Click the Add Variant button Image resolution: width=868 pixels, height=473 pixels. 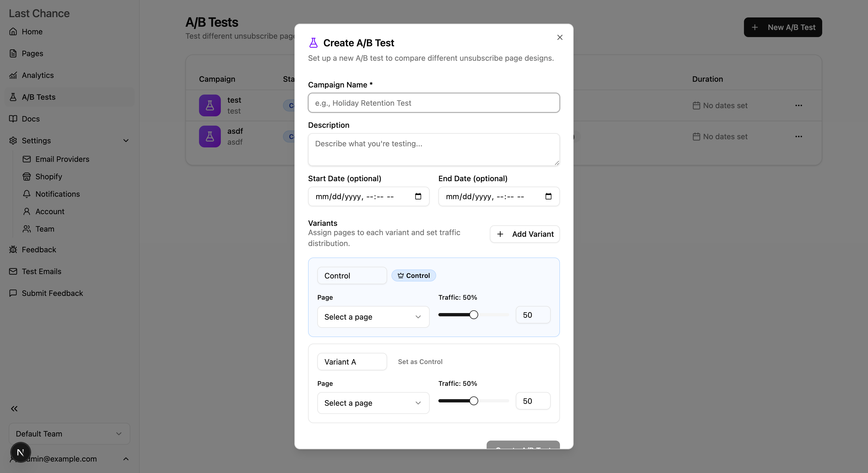525,234
